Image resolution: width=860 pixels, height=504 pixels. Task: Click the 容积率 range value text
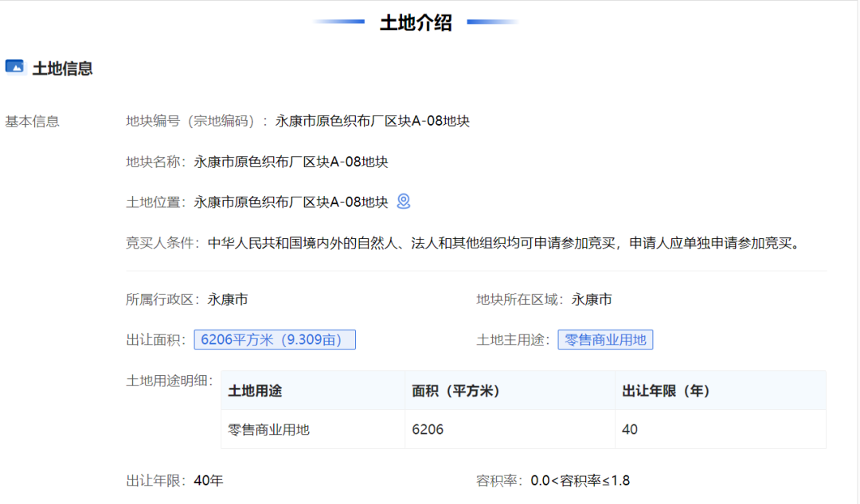(x=580, y=481)
